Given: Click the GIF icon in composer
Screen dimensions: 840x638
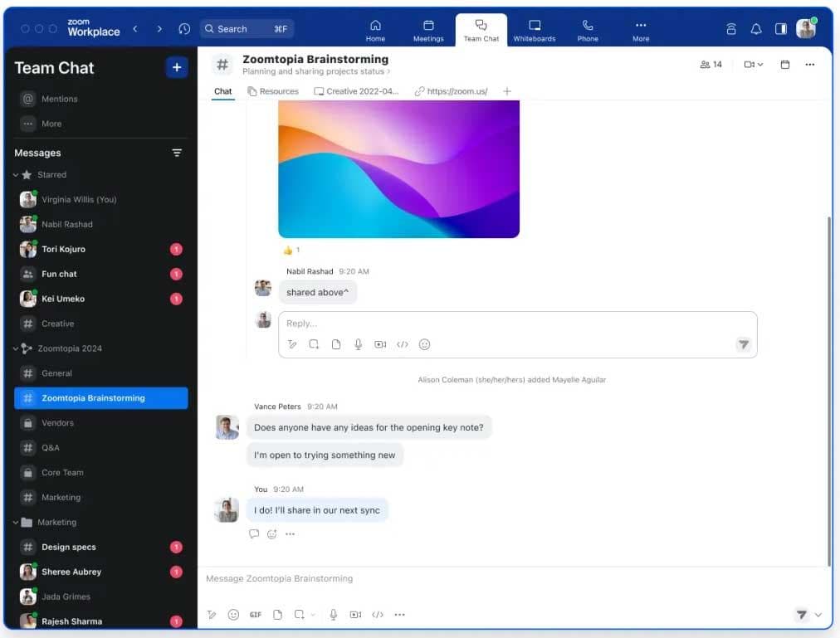Looking at the screenshot, I should 256,615.
